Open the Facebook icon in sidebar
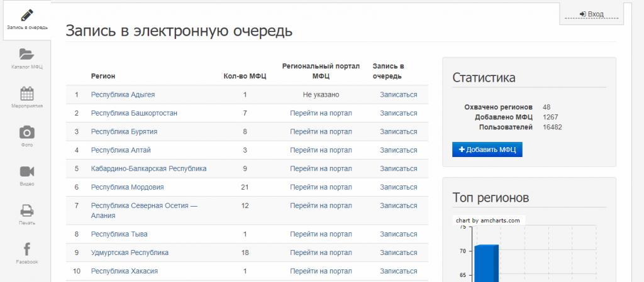This screenshot has width=644, height=282. coord(26,249)
